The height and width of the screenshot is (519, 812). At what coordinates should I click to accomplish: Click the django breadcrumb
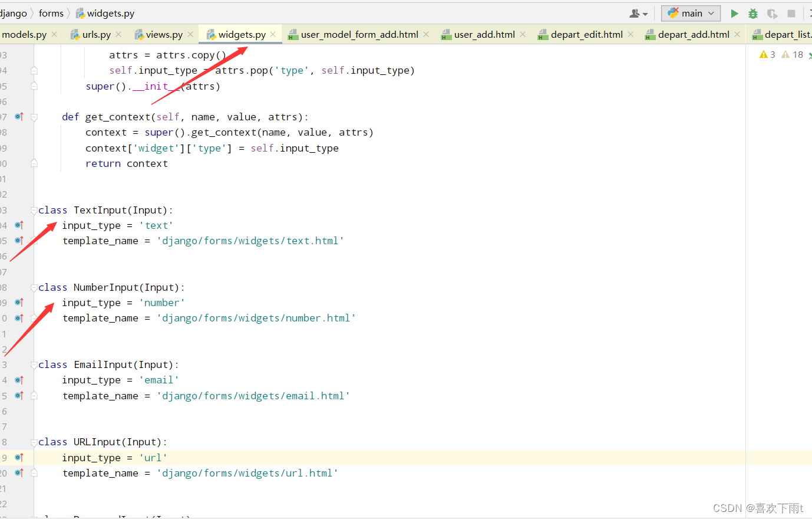pos(14,13)
